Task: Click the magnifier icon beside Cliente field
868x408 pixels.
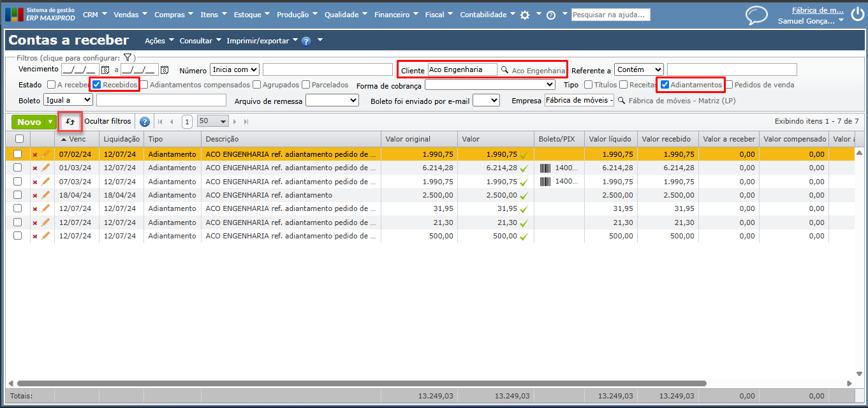Action: click(504, 70)
